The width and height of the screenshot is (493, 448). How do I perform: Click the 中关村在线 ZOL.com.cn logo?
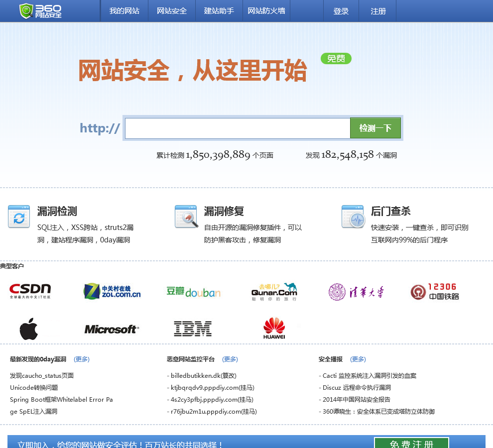(x=112, y=291)
